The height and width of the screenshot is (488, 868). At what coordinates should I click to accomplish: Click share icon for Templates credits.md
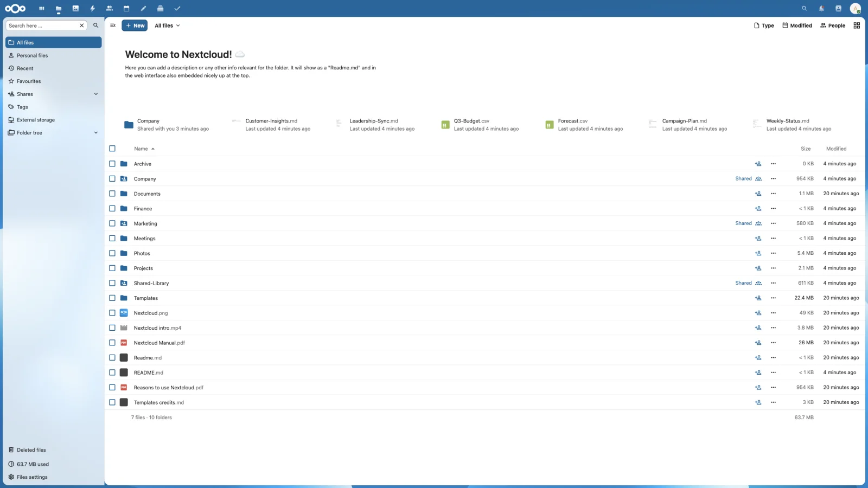(x=758, y=402)
